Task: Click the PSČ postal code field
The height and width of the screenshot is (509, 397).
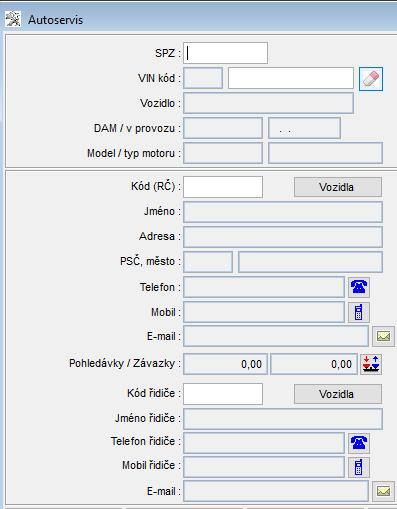Action: tap(208, 262)
